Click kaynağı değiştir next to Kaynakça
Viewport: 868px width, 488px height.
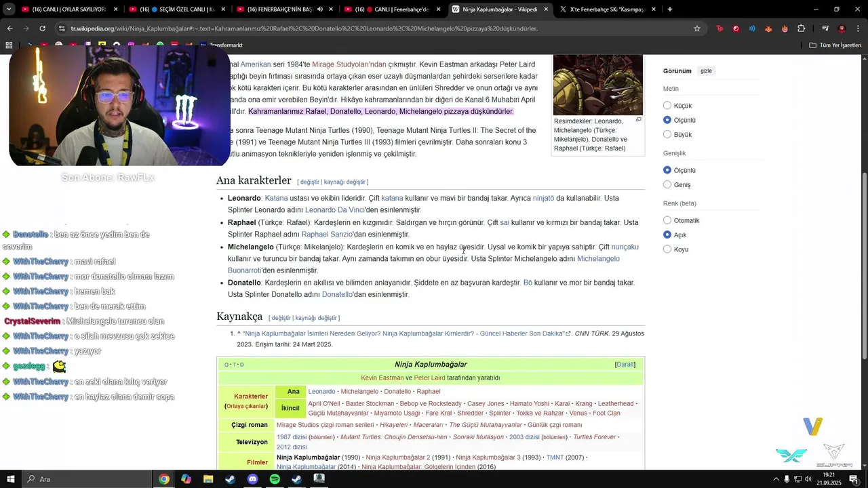(x=316, y=318)
